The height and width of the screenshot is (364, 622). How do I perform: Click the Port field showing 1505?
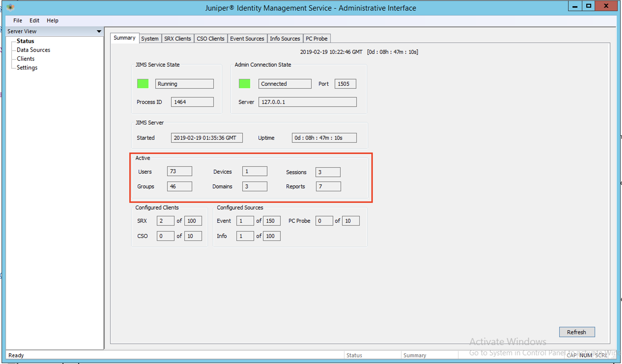[345, 84]
